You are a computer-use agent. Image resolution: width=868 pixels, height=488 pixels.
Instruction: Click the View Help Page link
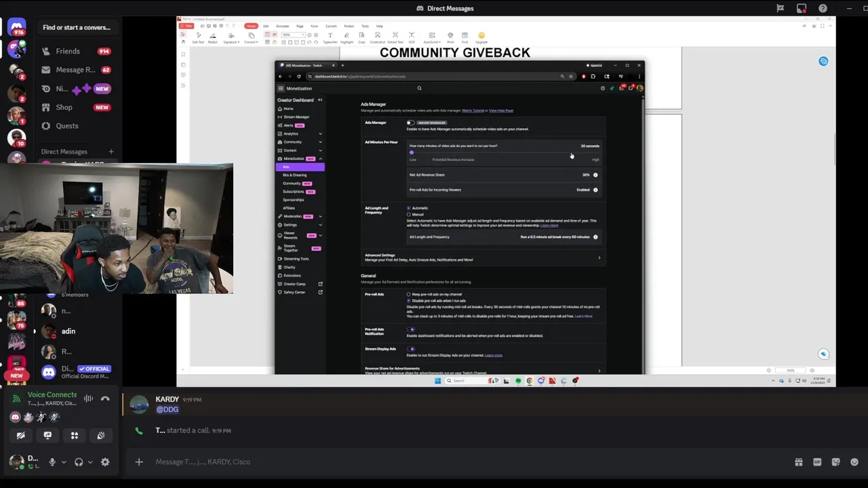pyautogui.click(x=501, y=110)
